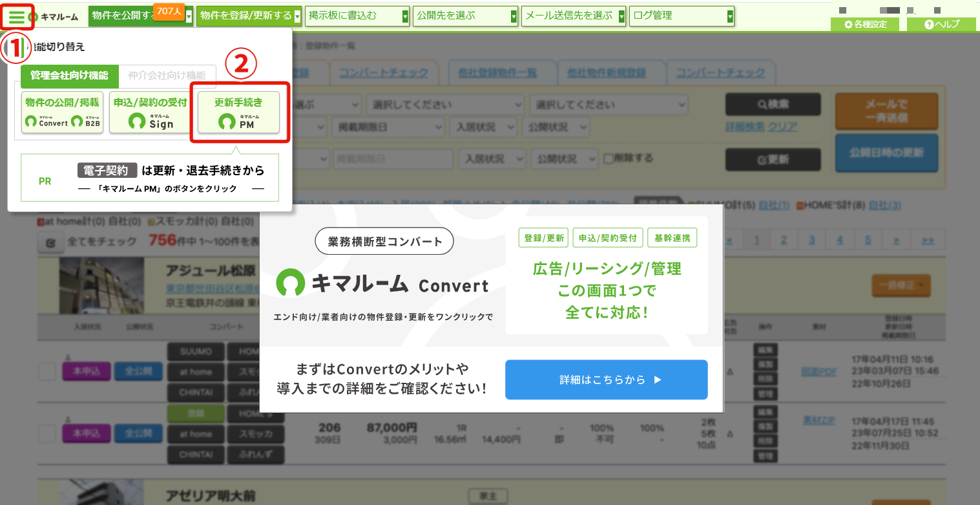980x505 pixels.
Task: Click the 電子契約 PR banner
Action: [149, 177]
